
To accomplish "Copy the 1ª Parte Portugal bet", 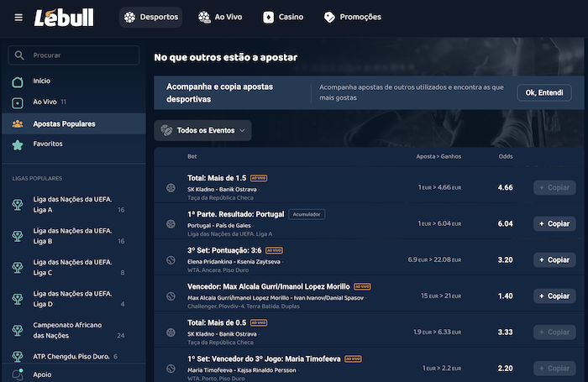I will [554, 224].
